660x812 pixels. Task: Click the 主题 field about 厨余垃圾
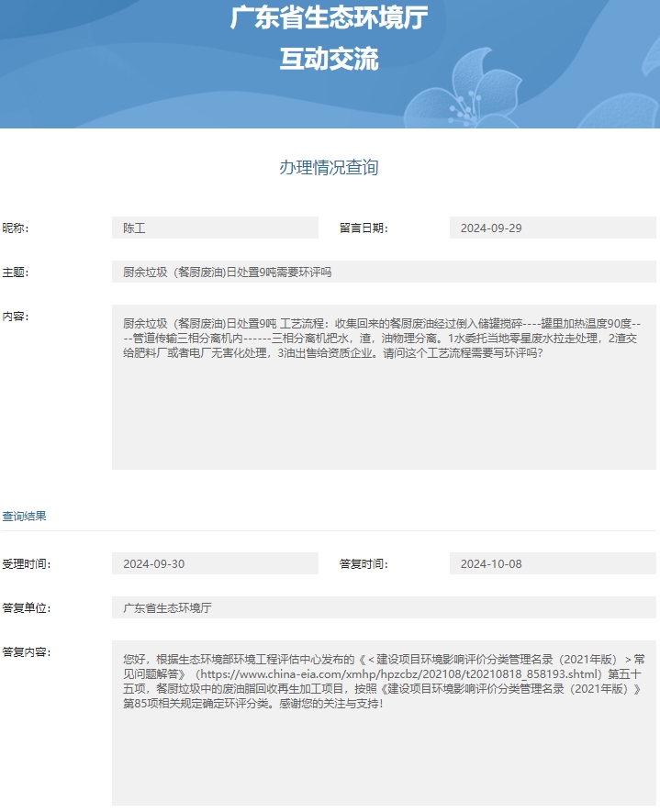(x=384, y=272)
